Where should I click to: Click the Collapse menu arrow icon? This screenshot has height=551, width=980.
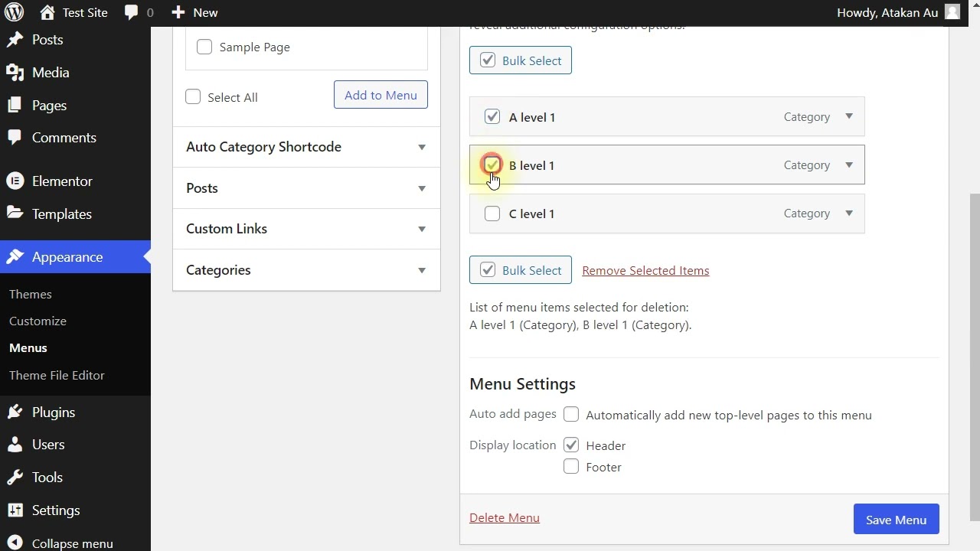click(15, 543)
